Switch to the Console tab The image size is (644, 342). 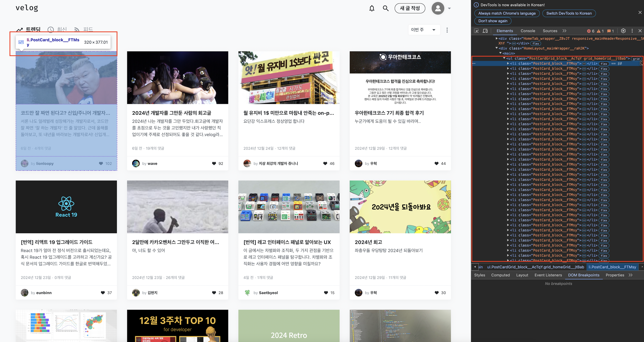tap(528, 31)
